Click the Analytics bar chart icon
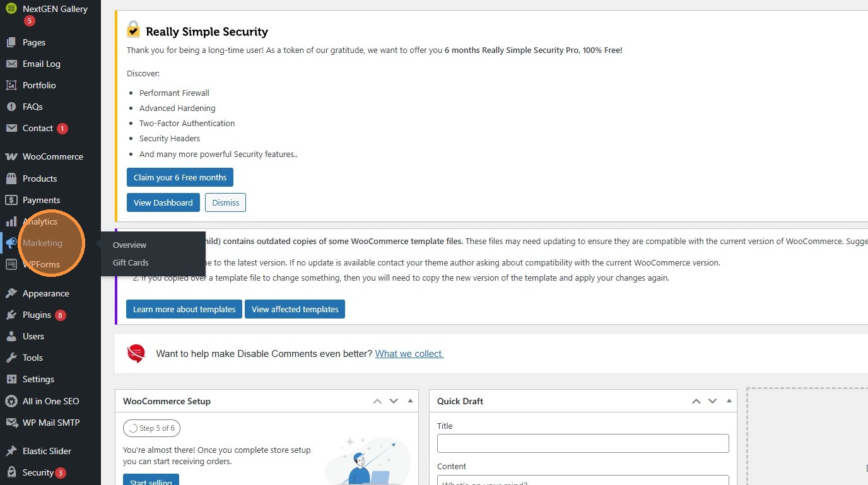 pyautogui.click(x=11, y=221)
